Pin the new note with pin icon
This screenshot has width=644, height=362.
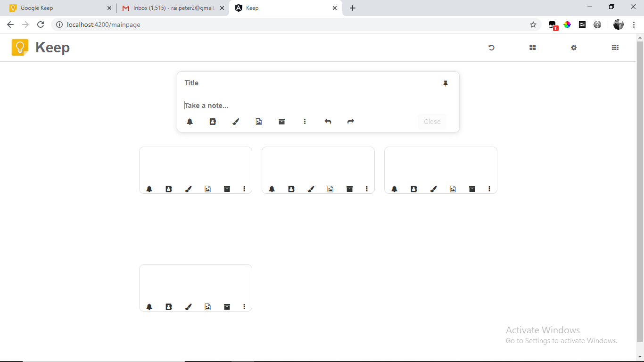point(446,83)
